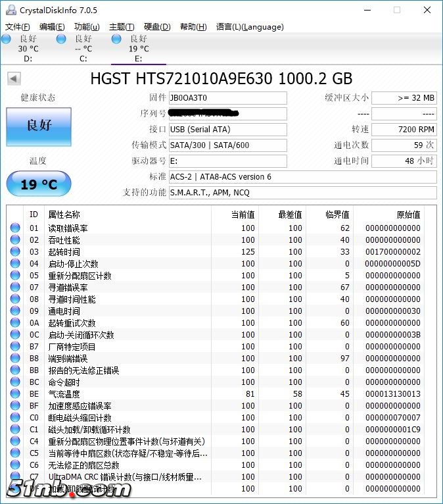Click the 良好 health status button

click(x=39, y=126)
